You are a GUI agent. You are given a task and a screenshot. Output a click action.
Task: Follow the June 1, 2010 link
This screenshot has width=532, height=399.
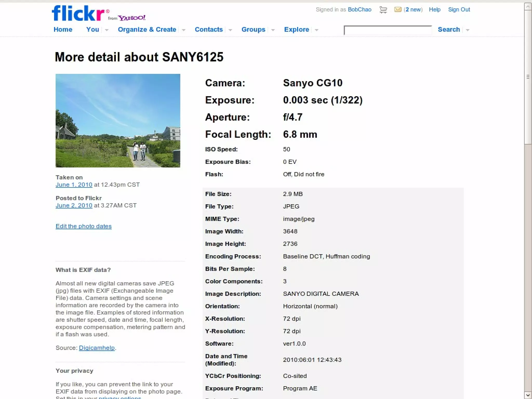tap(74, 185)
